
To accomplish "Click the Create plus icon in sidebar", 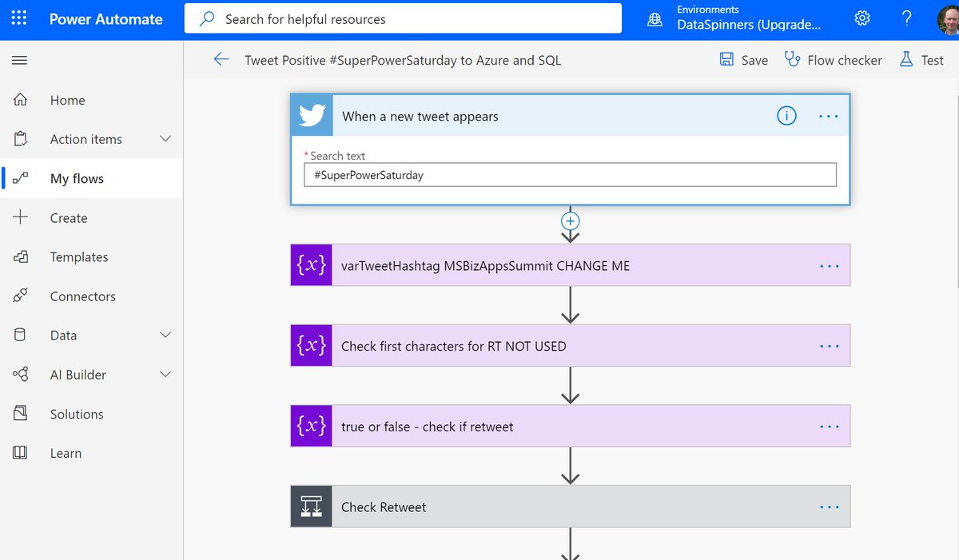I will [x=21, y=217].
